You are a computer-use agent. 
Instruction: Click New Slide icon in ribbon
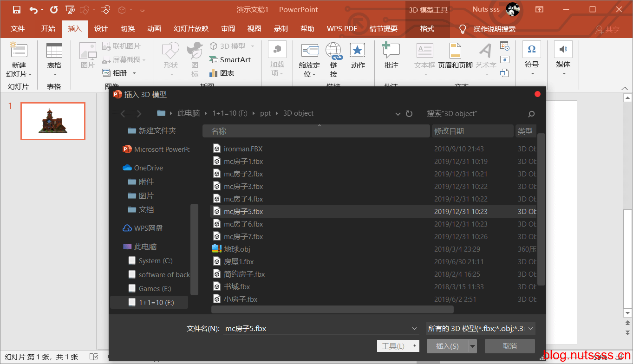19,50
